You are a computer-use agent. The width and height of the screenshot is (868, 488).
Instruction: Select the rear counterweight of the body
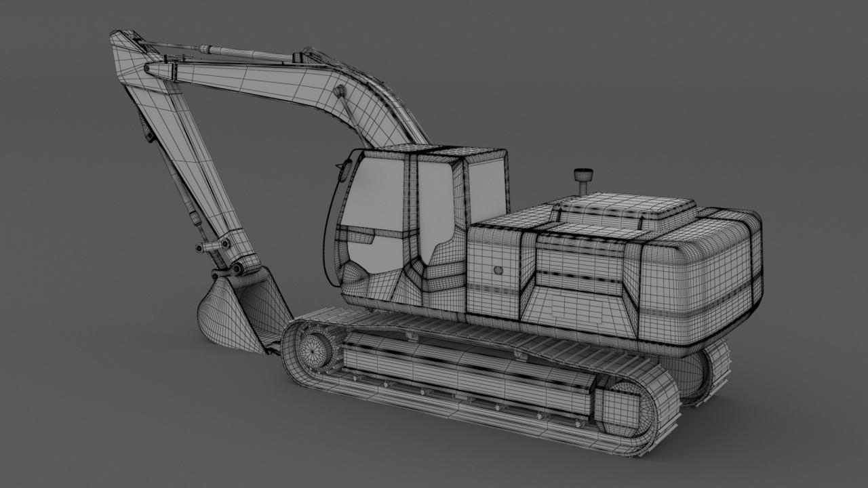click(x=698, y=285)
